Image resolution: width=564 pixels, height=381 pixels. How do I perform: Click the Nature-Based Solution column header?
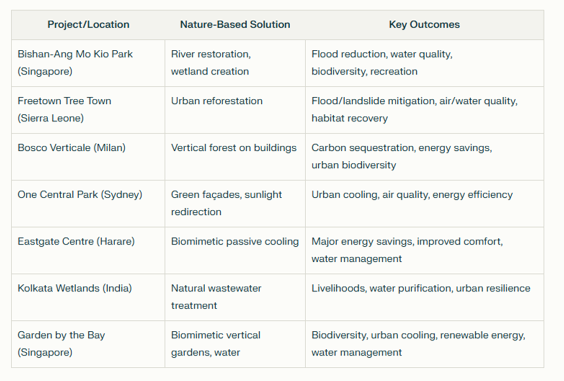(x=235, y=25)
